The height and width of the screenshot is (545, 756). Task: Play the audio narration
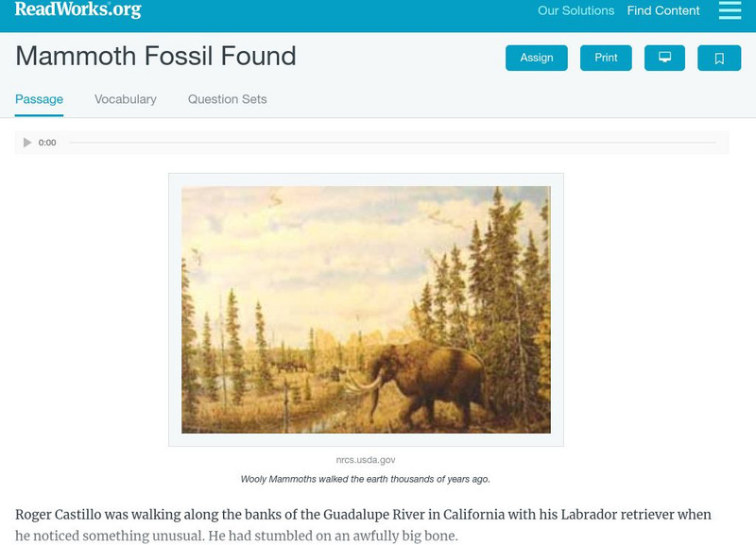(x=27, y=143)
